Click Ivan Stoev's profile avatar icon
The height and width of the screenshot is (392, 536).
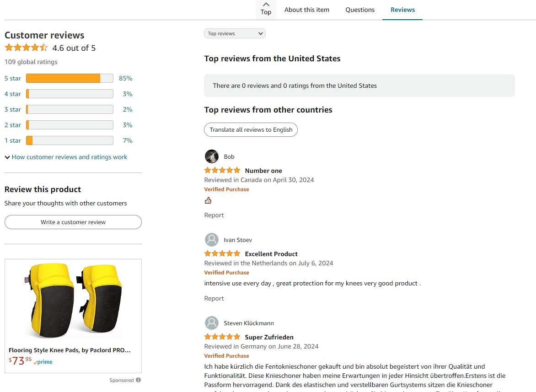click(x=212, y=240)
